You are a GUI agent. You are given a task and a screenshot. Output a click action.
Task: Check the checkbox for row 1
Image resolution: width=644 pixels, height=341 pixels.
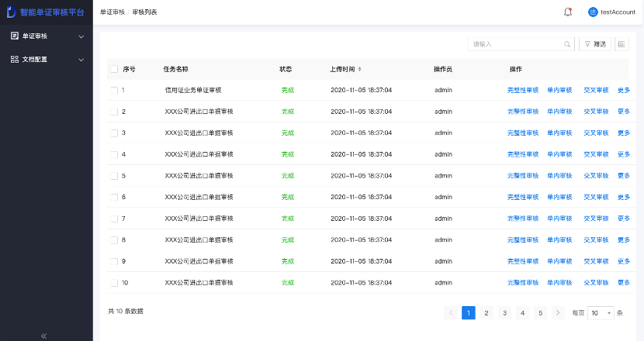(x=114, y=90)
